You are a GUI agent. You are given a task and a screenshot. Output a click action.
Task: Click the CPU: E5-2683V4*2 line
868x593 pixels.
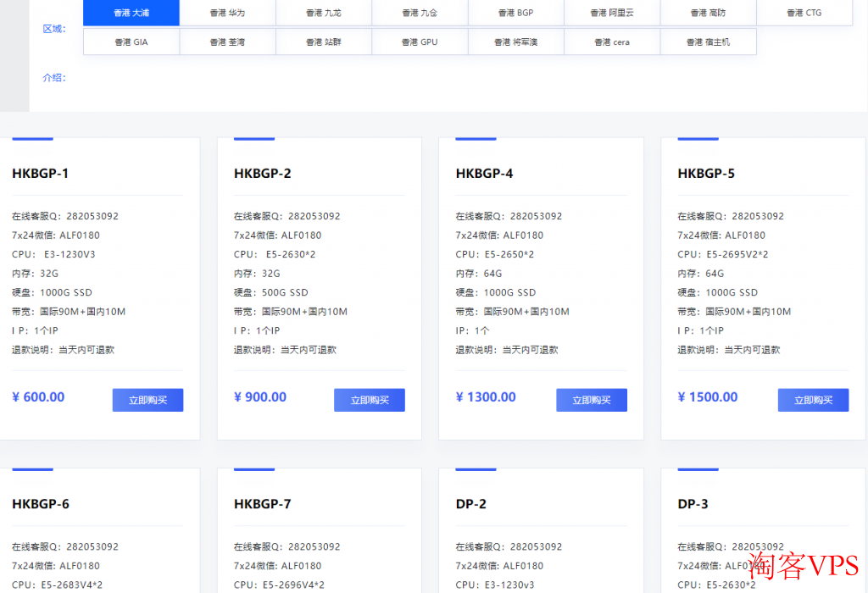point(57,585)
